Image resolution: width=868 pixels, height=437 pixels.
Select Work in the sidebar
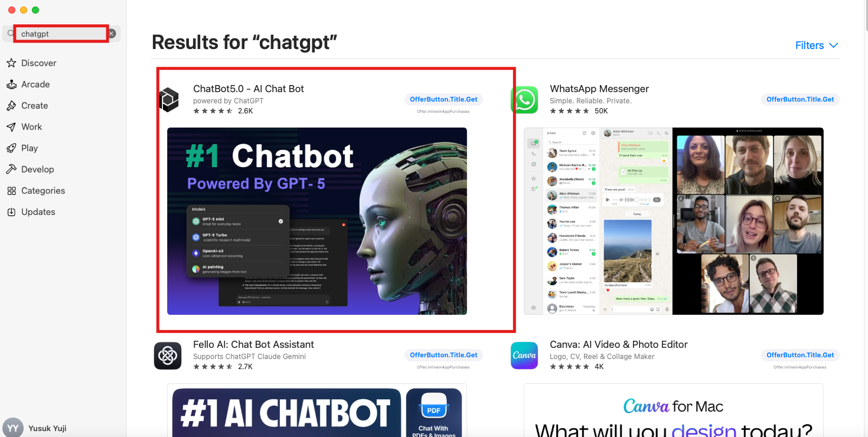[x=31, y=127]
